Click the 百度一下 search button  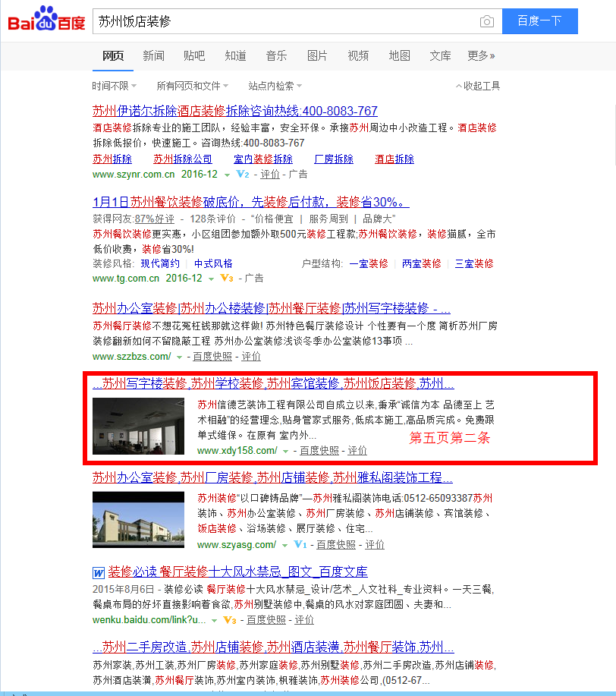539,20
